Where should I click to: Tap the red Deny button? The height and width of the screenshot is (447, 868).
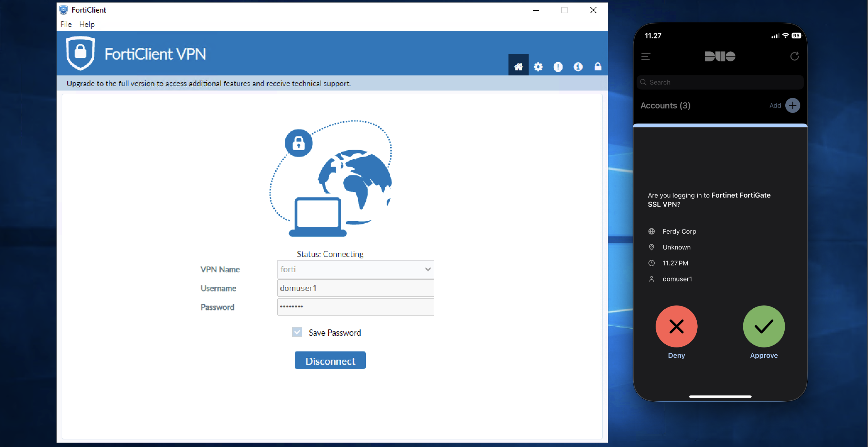tap(676, 326)
